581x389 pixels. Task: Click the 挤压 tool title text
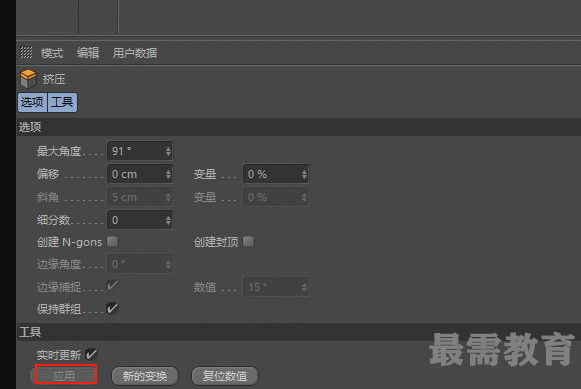click(x=54, y=79)
